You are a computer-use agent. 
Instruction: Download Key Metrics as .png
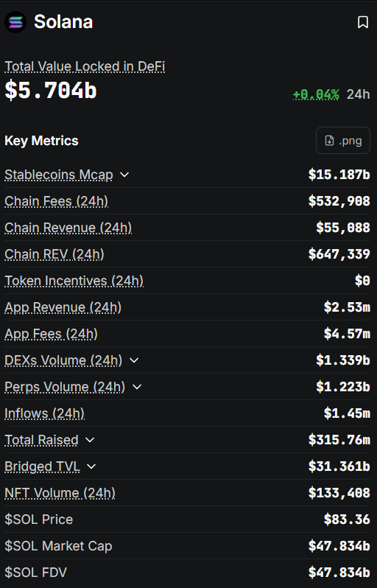(343, 141)
